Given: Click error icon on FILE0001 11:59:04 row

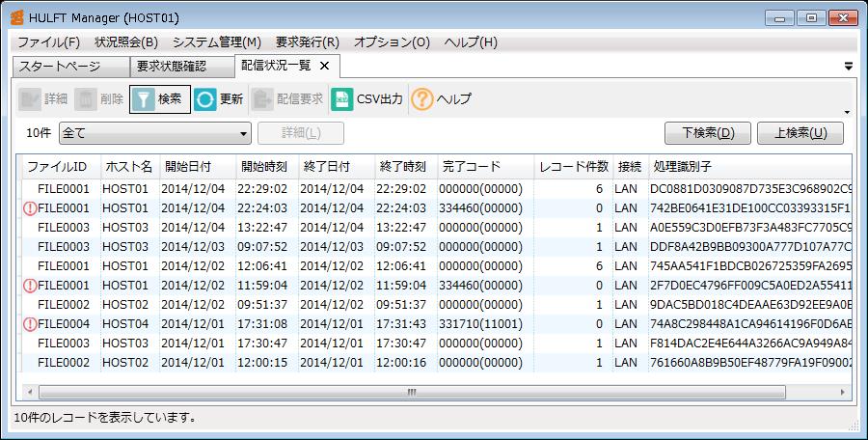Looking at the screenshot, I should pyautogui.click(x=31, y=286).
